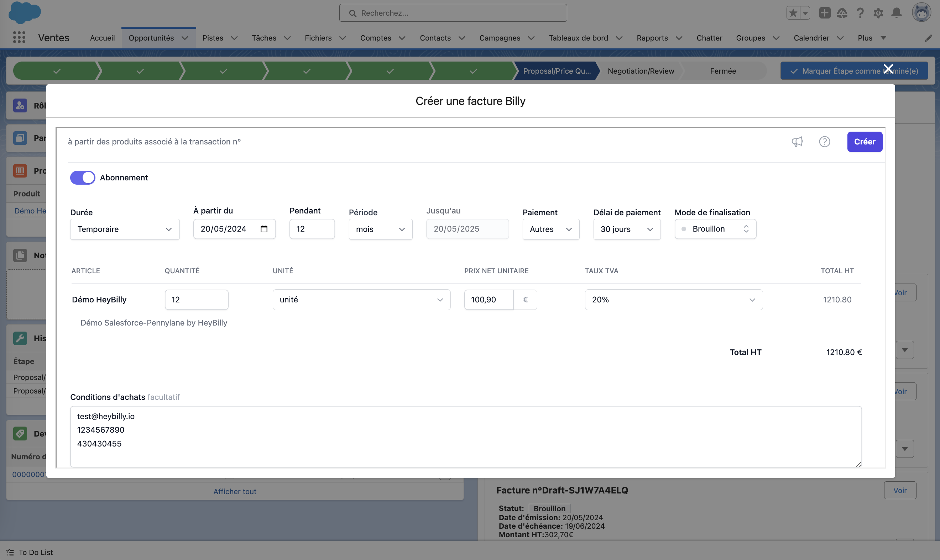Click the Prix net unitaire 100,90 field
Viewport: 940px width, 560px height.
pyautogui.click(x=489, y=300)
